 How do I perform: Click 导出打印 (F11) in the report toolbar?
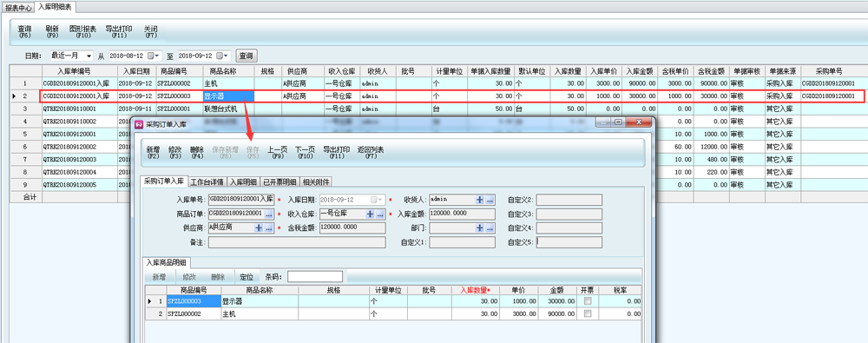pyautogui.click(x=118, y=31)
